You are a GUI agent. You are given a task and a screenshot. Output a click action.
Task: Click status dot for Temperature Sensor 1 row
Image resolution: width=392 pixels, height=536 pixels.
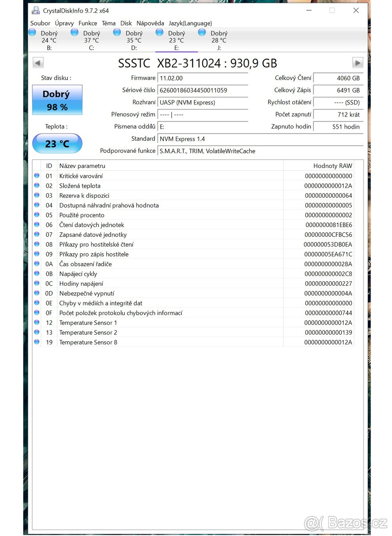[x=37, y=322]
